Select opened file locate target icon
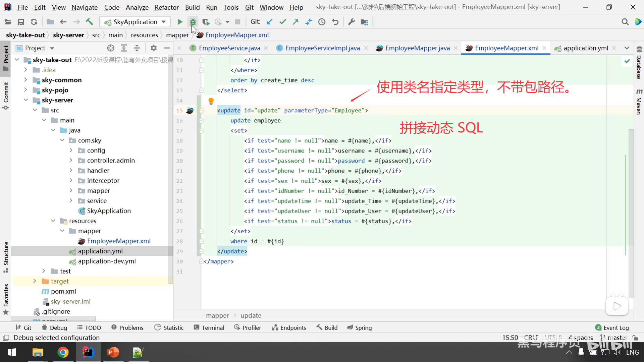 (x=111, y=48)
